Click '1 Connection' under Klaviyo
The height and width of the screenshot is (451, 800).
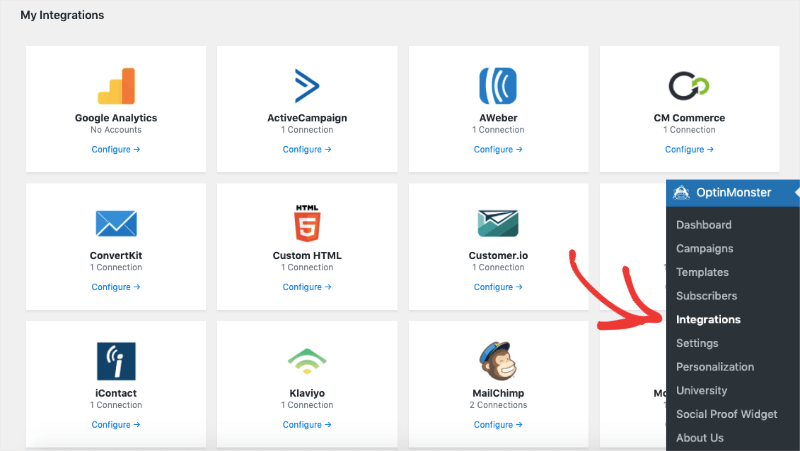307,405
